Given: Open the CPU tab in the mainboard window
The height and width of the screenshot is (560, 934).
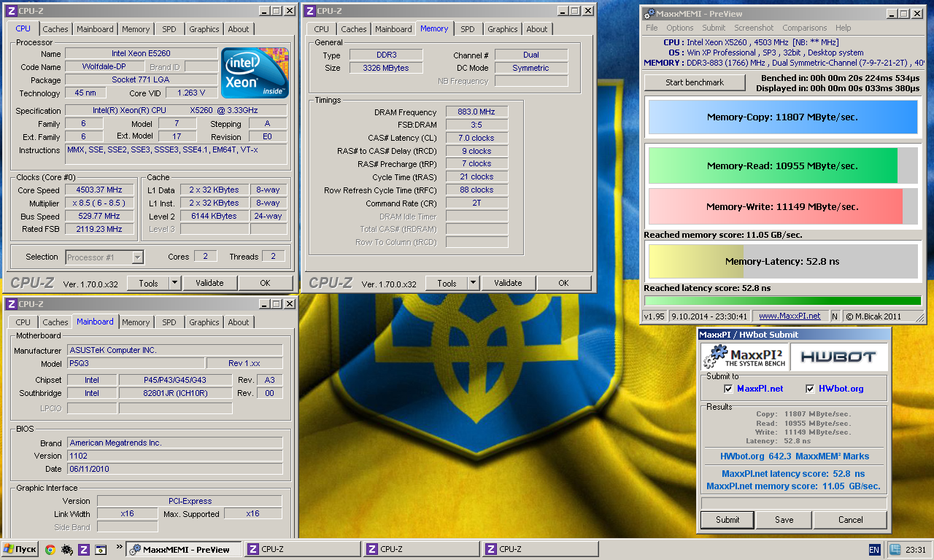Looking at the screenshot, I should (23, 322).
